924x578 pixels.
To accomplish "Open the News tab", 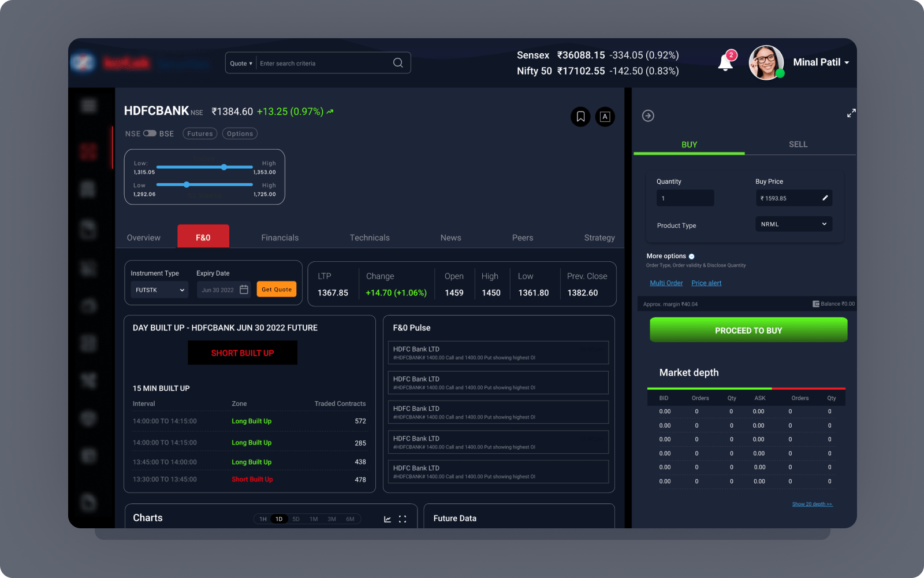I will (450, 238).
